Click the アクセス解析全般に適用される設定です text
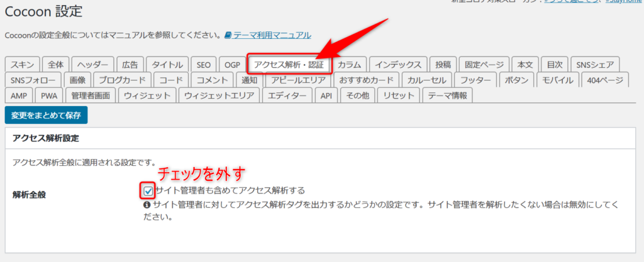Viewport: 644px width, 262px height. (x=84, y=162)
